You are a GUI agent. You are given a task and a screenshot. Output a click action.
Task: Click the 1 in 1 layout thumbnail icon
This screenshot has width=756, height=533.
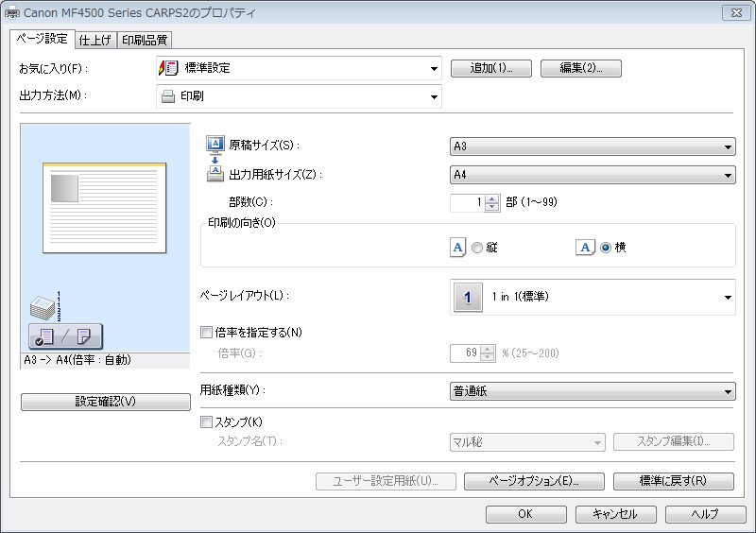pyautogui.click(x=468, y=297)
